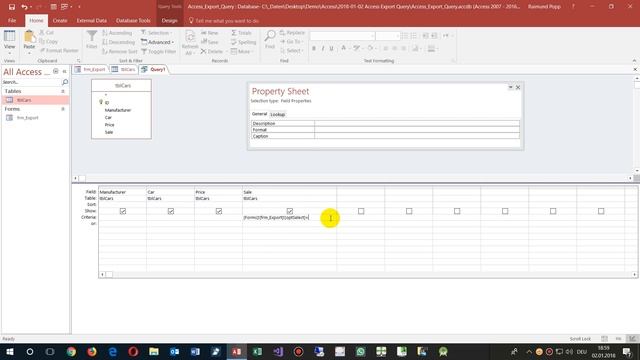The image size is (640, 360).
Task: Open the font name combo box
Action: click(x=342, y=36)
